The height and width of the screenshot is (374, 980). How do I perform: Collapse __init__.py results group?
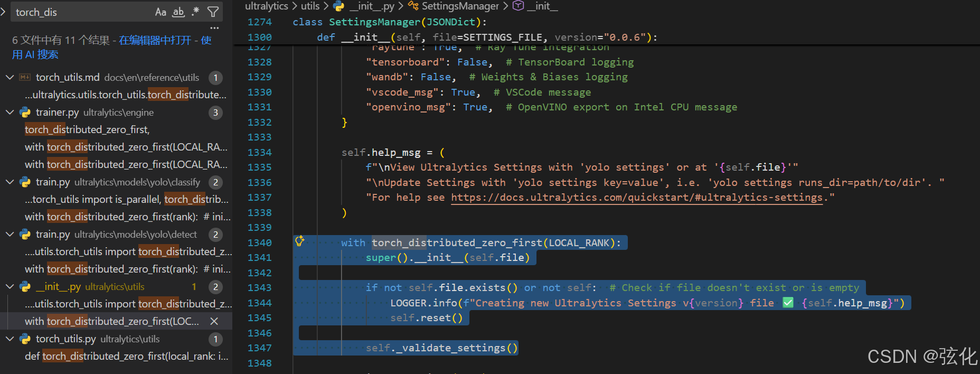point(10,286)
